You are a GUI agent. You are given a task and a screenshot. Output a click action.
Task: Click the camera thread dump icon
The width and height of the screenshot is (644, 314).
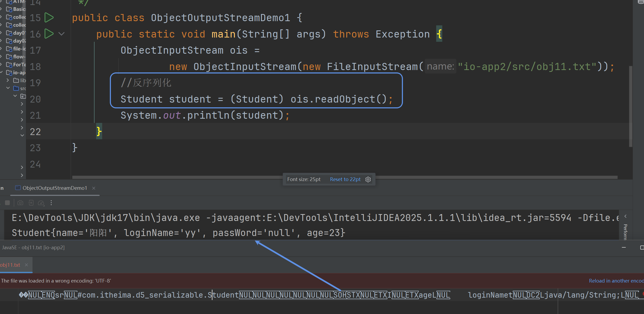click(20, 203)
